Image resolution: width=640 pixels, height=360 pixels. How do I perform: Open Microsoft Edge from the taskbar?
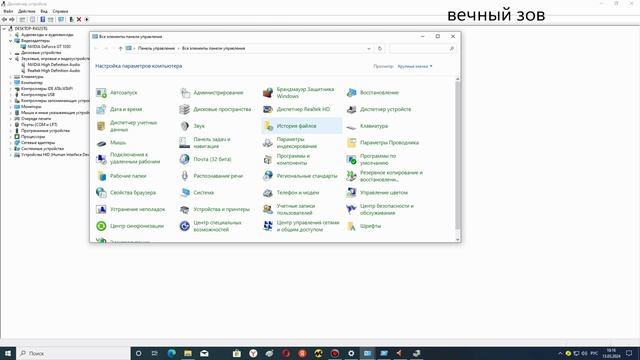coord(171,353)
